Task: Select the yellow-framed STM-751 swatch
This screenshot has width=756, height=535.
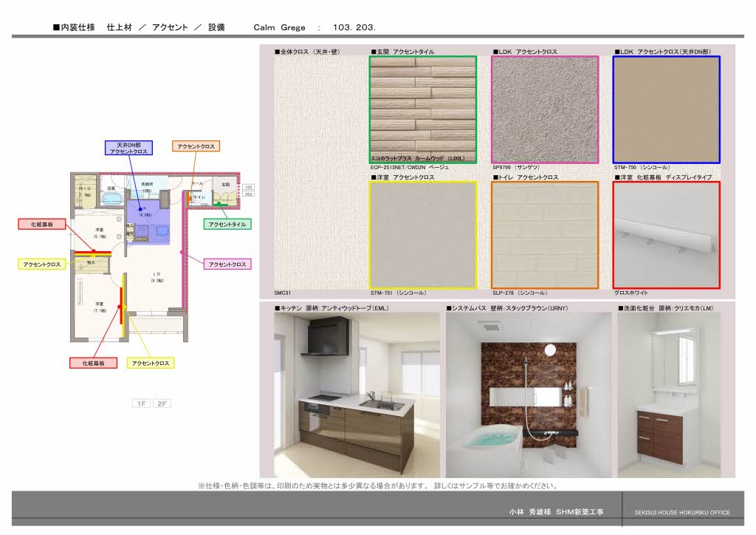Action: coord(423,234)
